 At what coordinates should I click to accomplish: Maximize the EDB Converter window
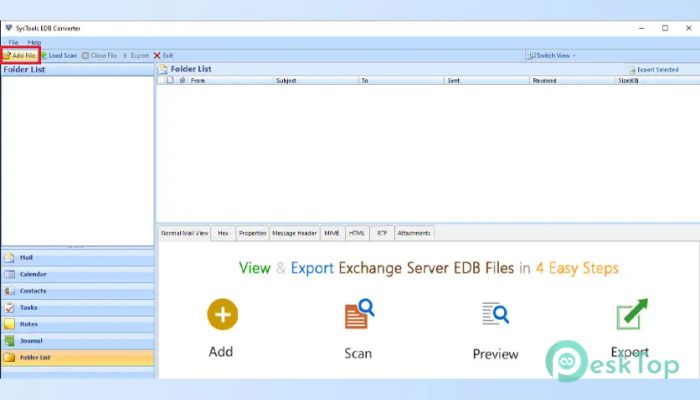tap(665, 28)
